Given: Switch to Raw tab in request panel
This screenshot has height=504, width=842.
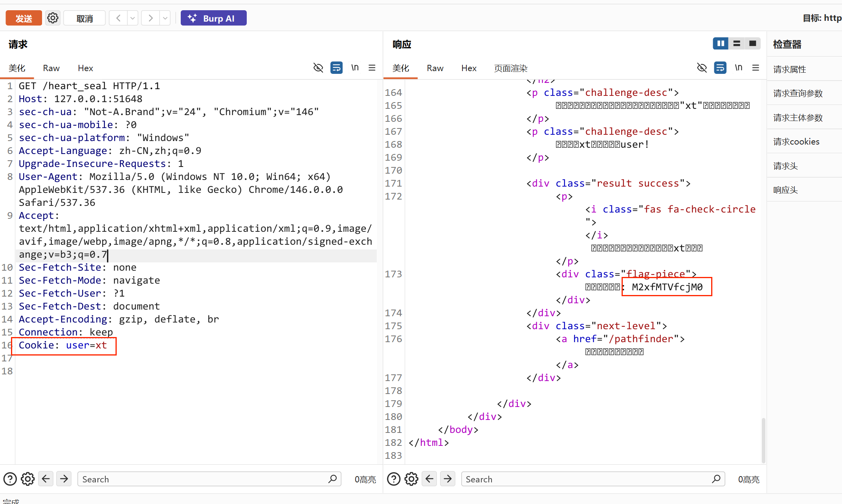Looking at the screenshot, I should tap(51, 68).
